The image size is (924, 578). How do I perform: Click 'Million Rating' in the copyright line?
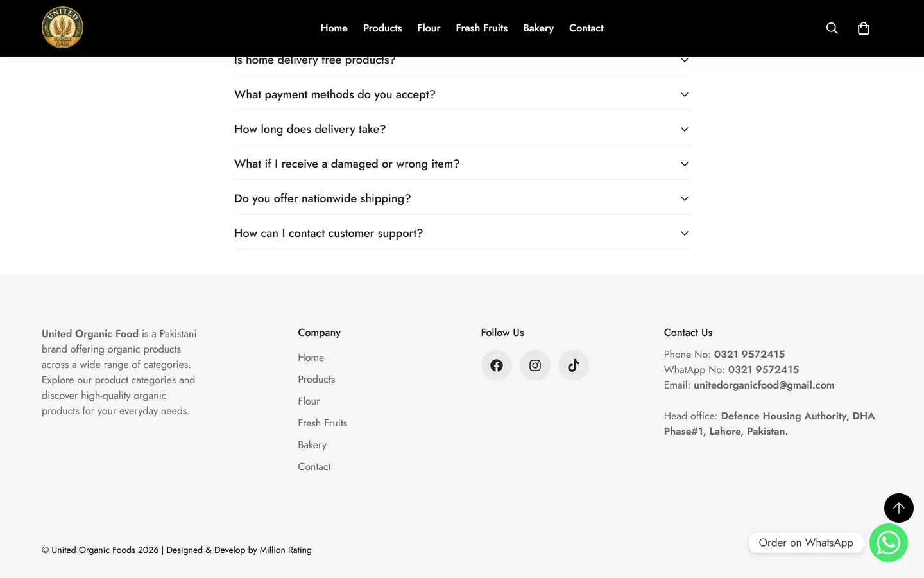286,550
